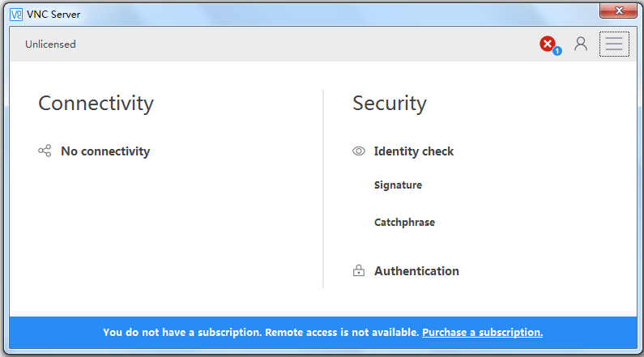Viewport: 644px width, 357px height.
Task: Click the eye icon beside Identity check
Action: coord(359,151)
